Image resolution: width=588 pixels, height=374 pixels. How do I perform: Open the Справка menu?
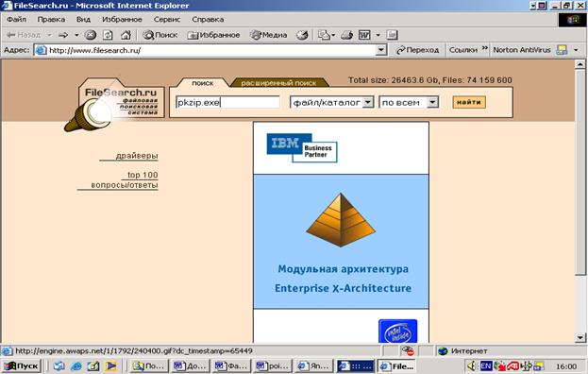point(208,19)
